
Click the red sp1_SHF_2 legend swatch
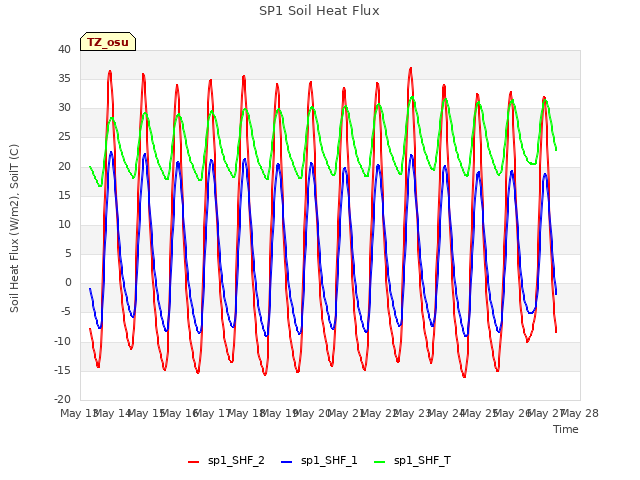click(193, 462)
